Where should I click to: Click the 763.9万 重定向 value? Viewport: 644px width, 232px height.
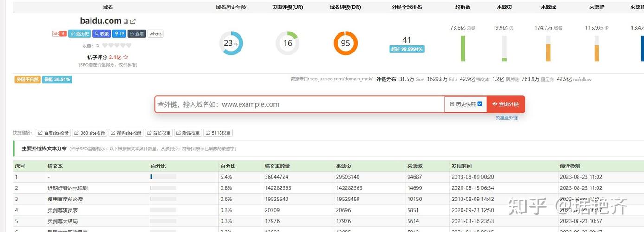click(538, 79)
